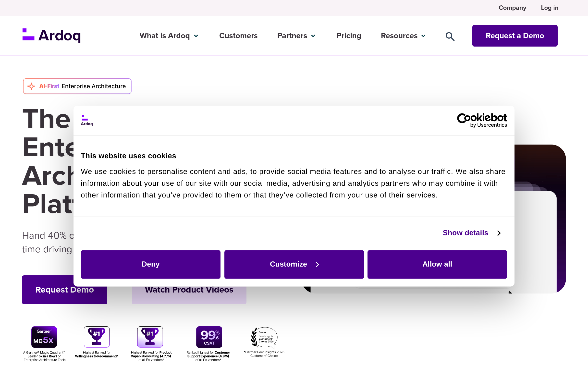Click the Gartner Peer Insights Customers' Choice badge
Screen dimensions: 588x392
(264, 338)
